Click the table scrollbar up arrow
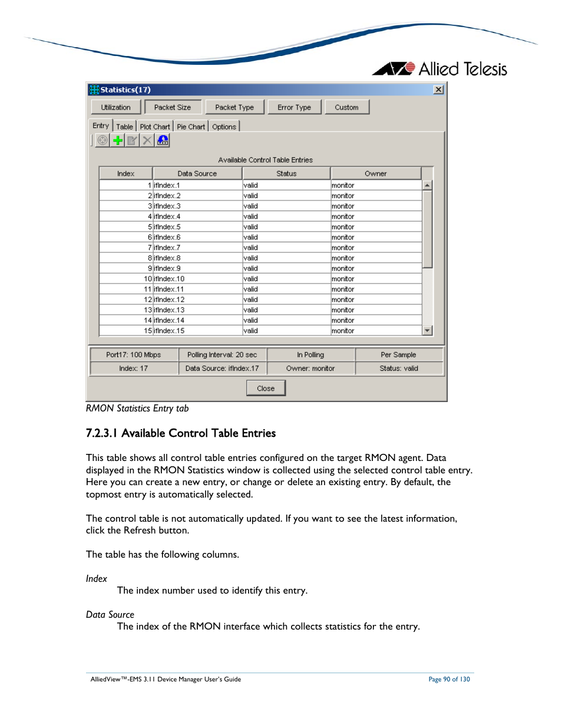 click(x=428, y=185)
